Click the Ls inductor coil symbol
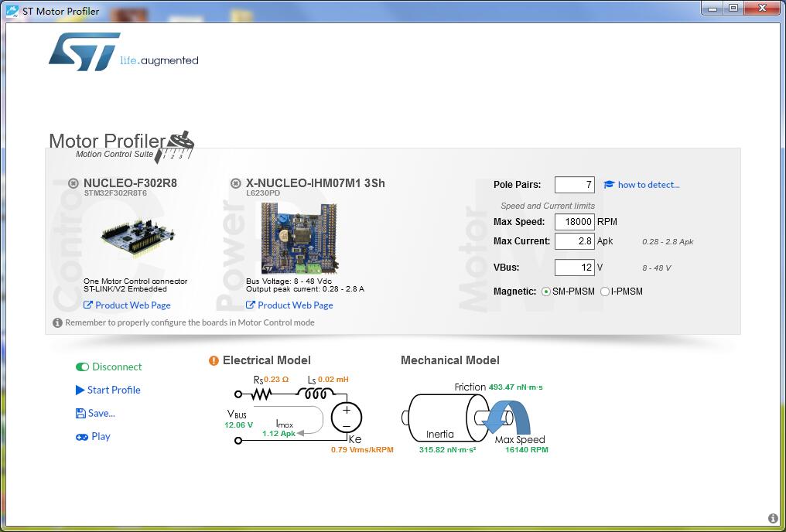 (x=316, y=394)
